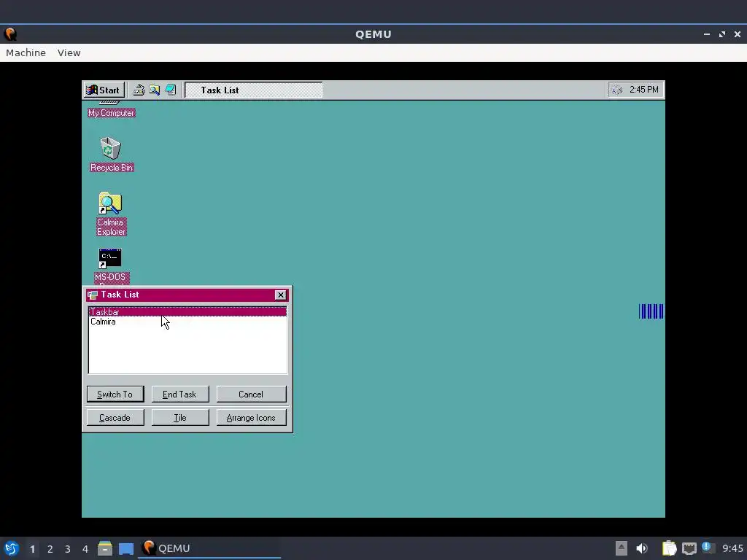Switch to workspace 1
Viewport: 747px width, 560px height.
(32, 549)
